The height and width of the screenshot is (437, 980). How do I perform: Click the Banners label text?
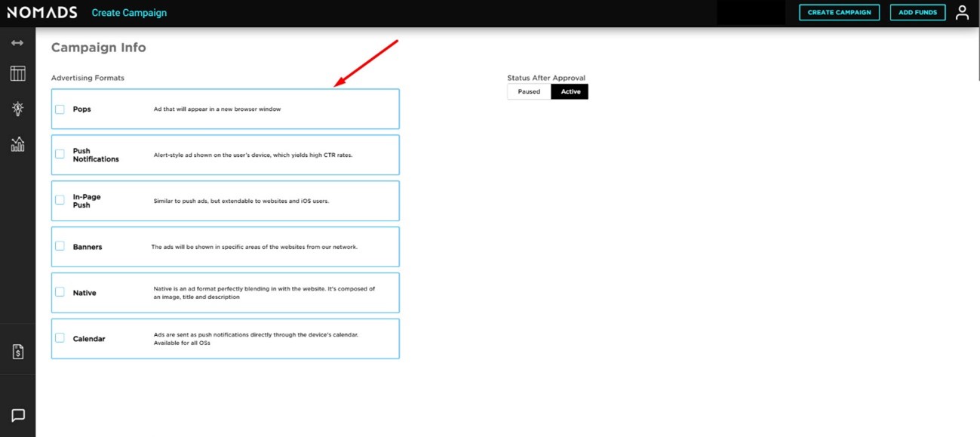(x=88, y=247)
